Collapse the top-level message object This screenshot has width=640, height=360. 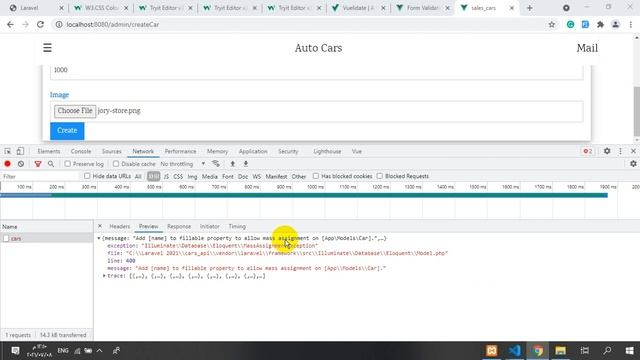click(x=99, y=238)
